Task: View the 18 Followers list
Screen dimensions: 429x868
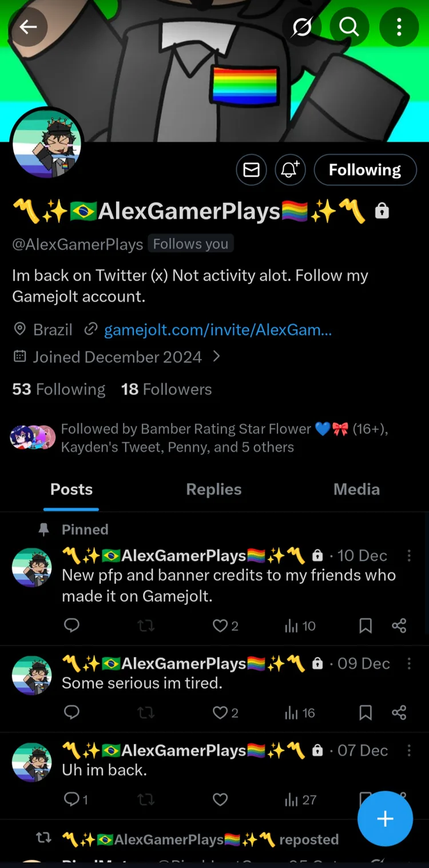Action: 166,389
